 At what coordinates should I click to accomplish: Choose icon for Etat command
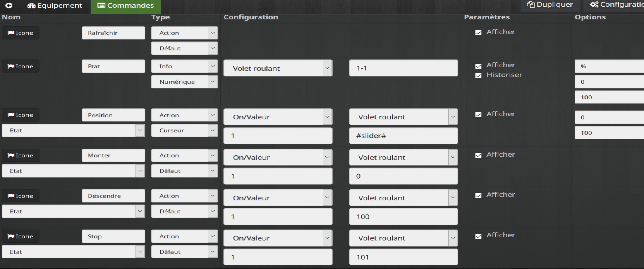click(x=20, y=66)
